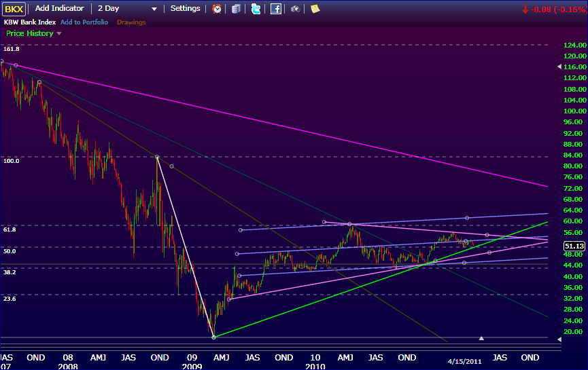Click the 4/15/2011 date label

pos(465,361)
